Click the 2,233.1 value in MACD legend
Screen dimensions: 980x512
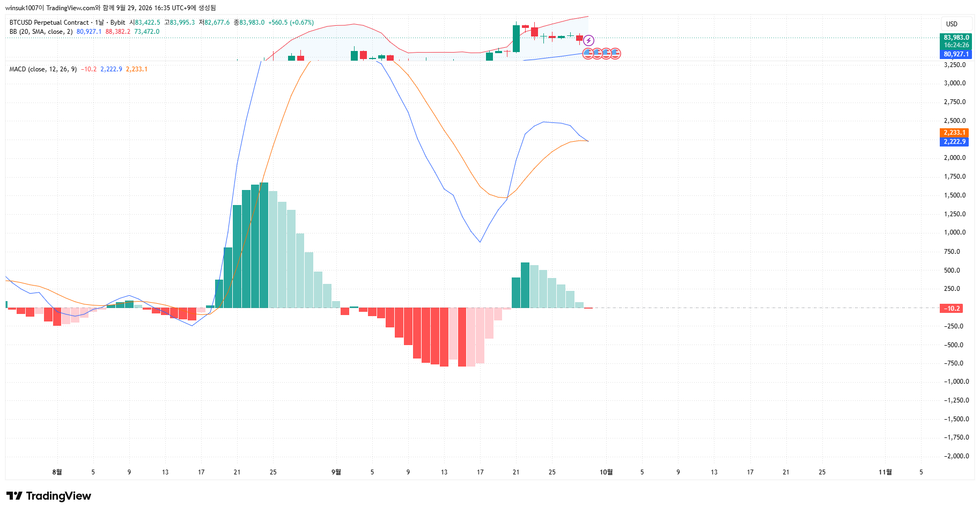pos(137,69)
